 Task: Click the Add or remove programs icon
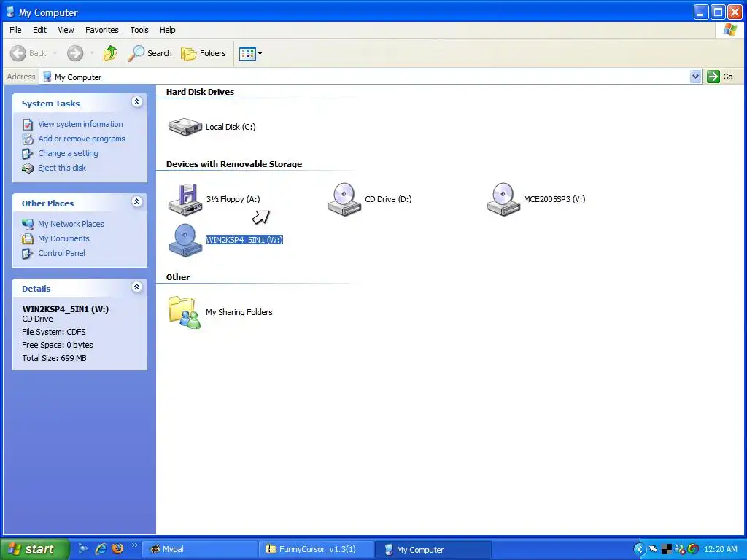pyautogui.click(x=28, y=139)
